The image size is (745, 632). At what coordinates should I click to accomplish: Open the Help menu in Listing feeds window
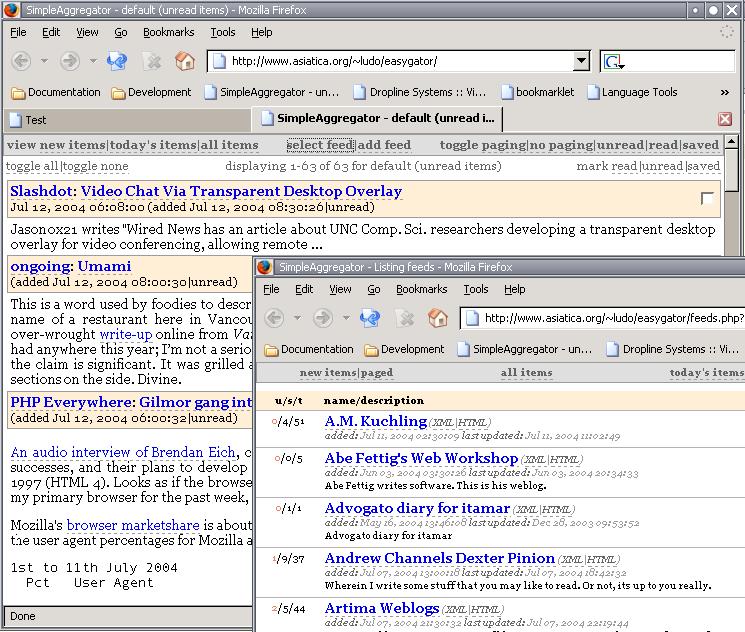(515, 289)
